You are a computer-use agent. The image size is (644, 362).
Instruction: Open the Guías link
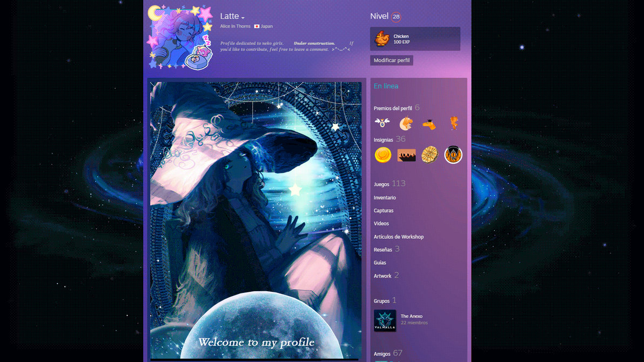click(x=380, y=263)
